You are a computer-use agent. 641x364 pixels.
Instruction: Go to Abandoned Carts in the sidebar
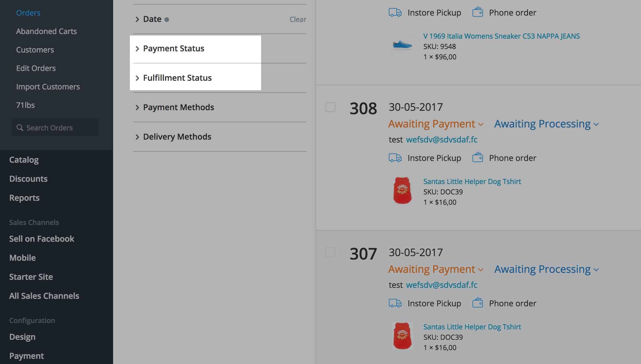coord(46,31)
